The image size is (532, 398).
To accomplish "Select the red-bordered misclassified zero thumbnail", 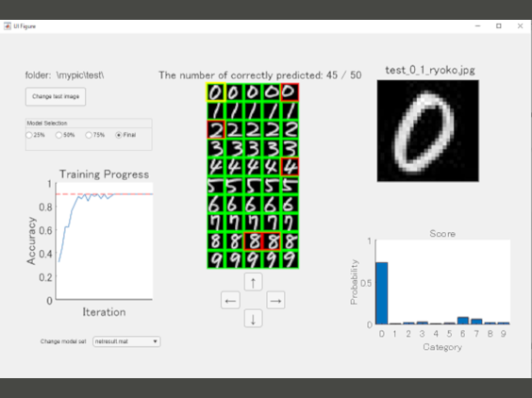I will point(290,92).
